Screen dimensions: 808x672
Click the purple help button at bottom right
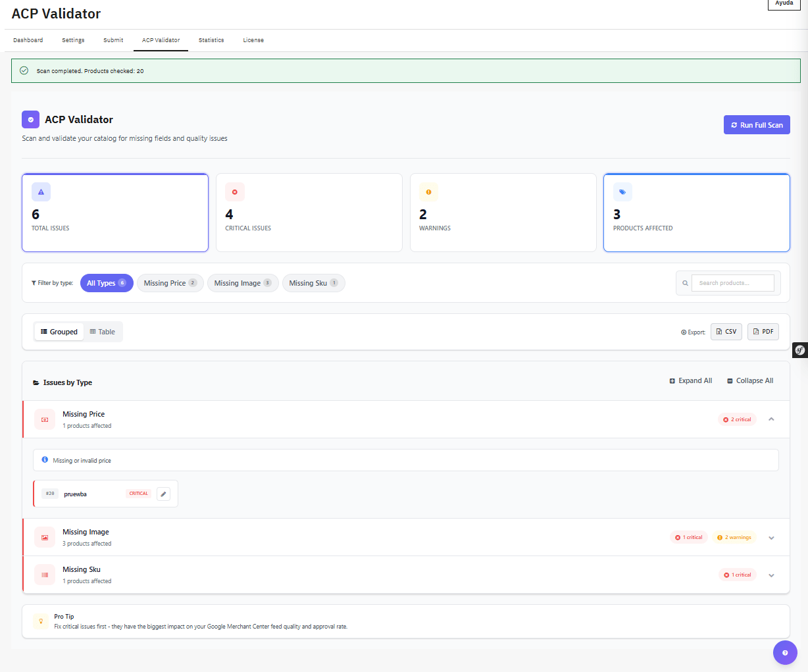tap(785, 653)
